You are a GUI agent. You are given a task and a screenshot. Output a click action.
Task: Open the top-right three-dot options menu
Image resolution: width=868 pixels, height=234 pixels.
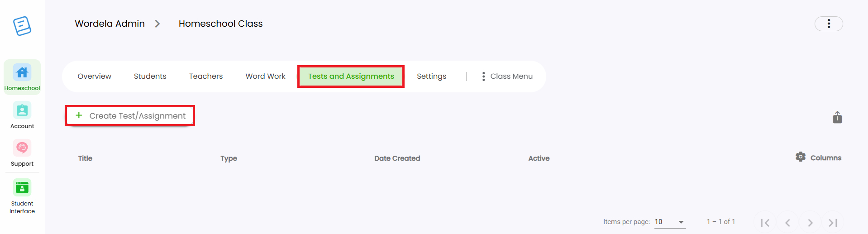pos(829,24)
